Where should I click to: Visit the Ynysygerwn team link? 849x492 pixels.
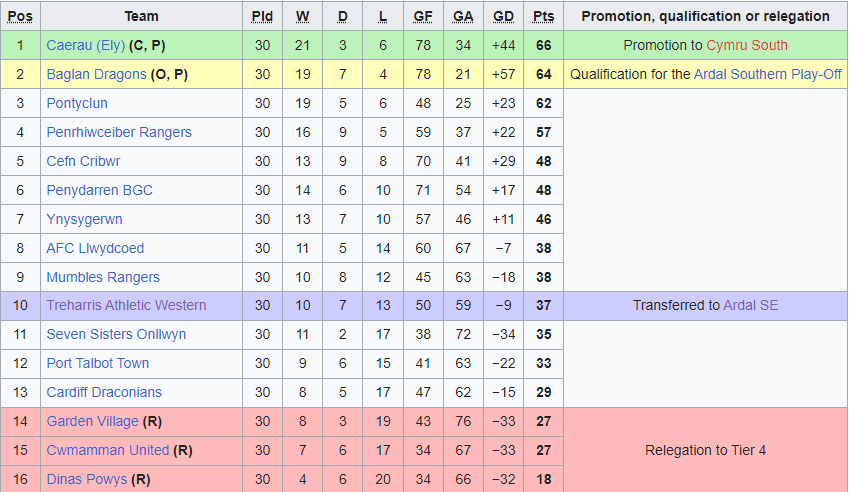click(x=84, y=219)
